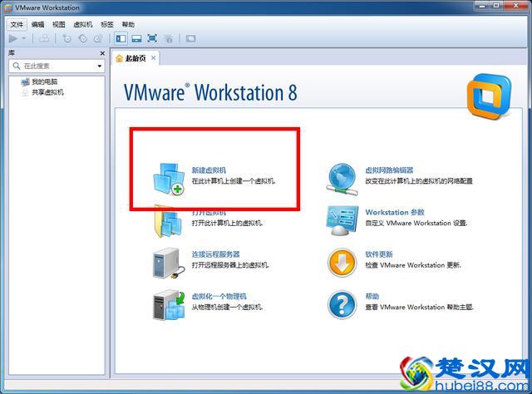Switch to the 起始页 tab
The image size is (532, 394).
[135, 58]
